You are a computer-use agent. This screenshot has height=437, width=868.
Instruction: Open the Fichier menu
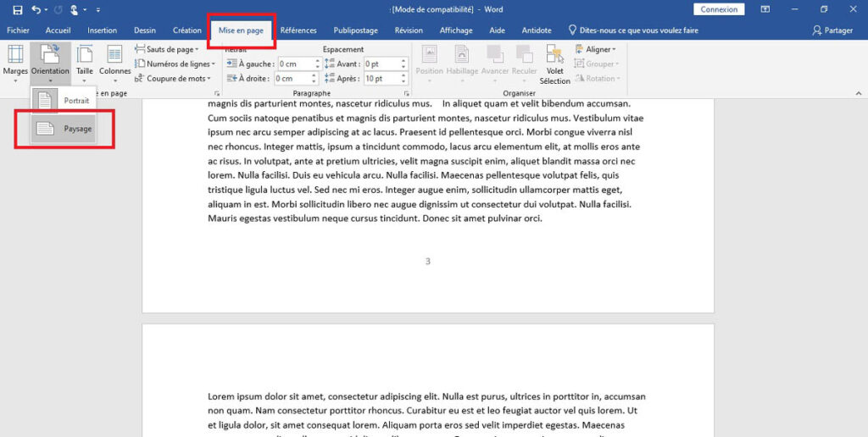[x=19, y=30]
